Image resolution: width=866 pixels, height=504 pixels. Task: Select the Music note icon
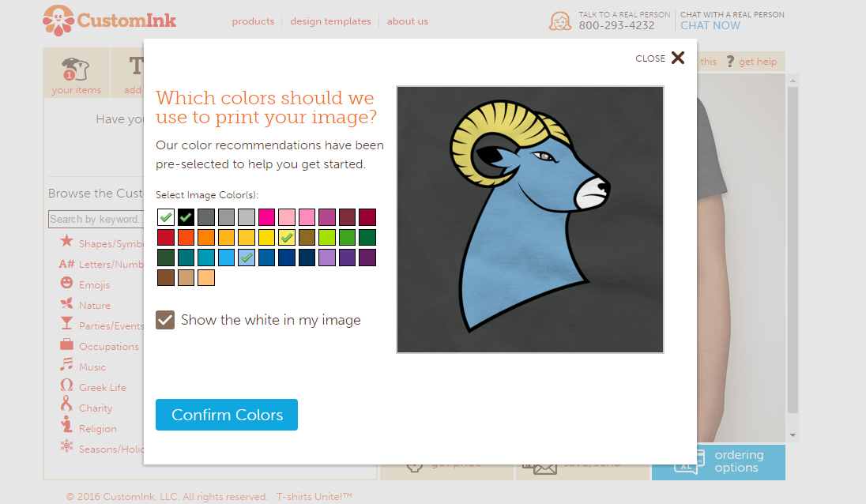[x=66, y=367]
